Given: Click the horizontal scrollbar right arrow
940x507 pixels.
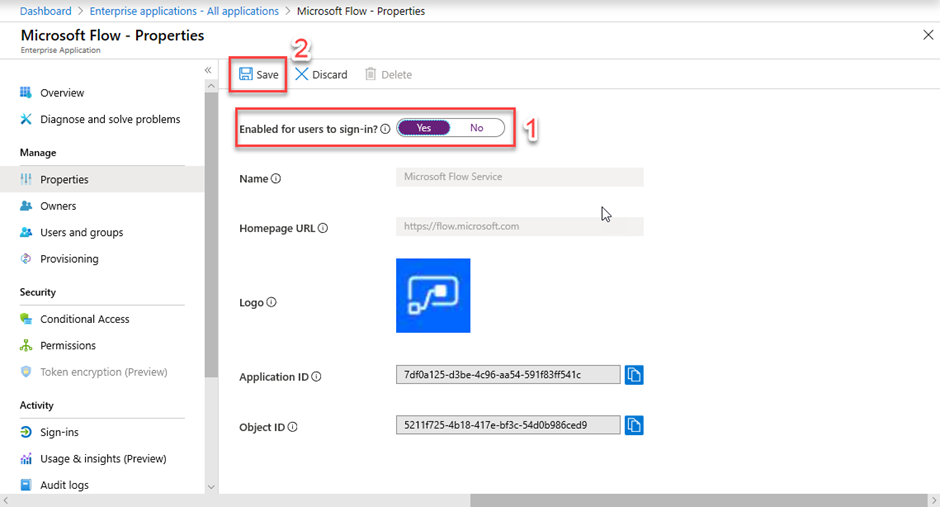Looking at the screenshot, I should click(934, 500).
